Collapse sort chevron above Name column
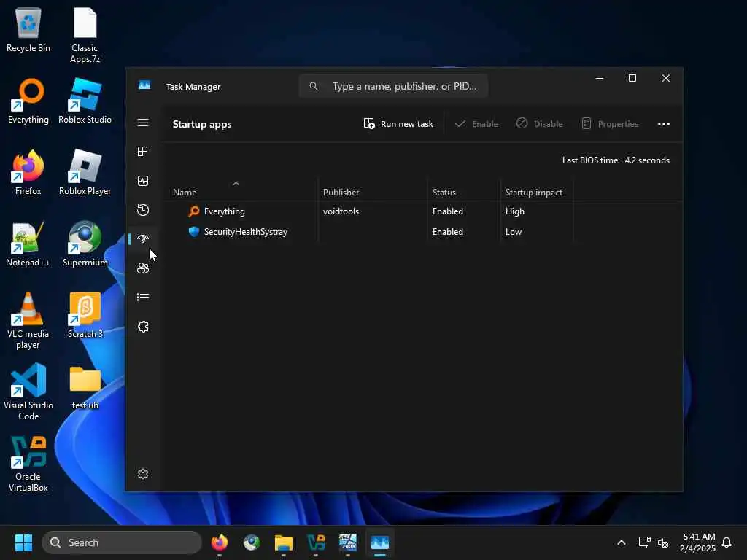The width and height of the screenshot is (747, 560). click(x=236, y=184)
